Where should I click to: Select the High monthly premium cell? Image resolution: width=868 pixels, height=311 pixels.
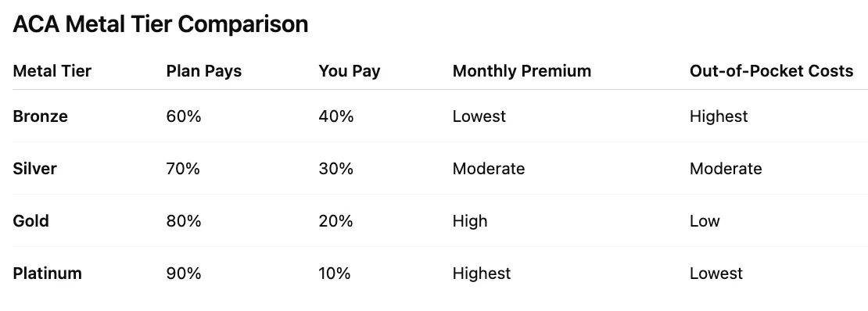470,221
